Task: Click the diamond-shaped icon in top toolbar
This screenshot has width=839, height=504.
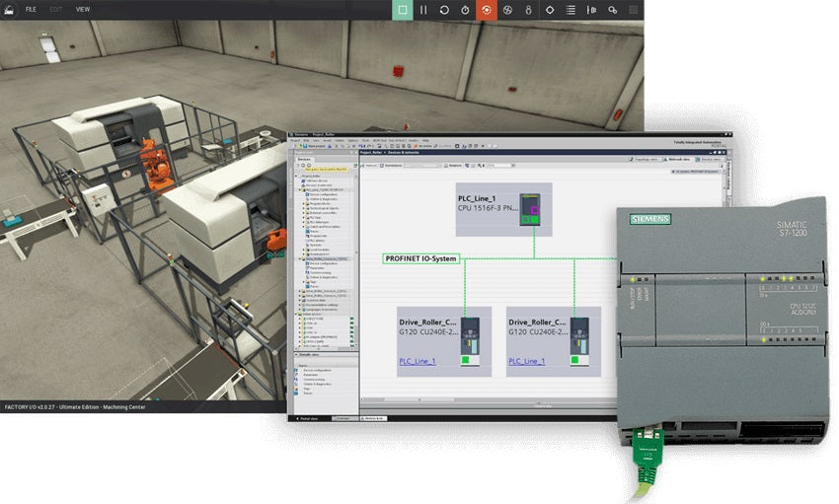Action: click(550, 10)
